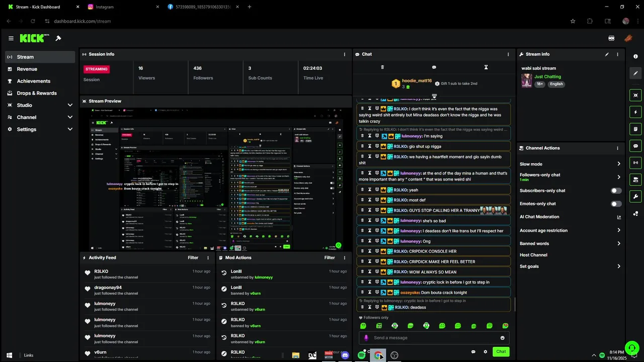Go to Revenue in sidebar
Viewport: 644px width, 362px height.
pos(40,69)
